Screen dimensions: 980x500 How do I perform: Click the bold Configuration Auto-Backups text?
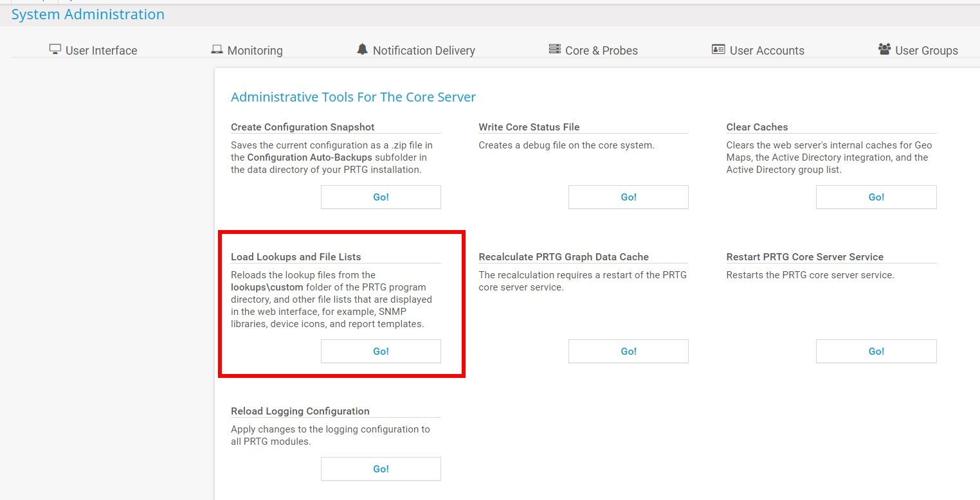click(x=309, y=157)
